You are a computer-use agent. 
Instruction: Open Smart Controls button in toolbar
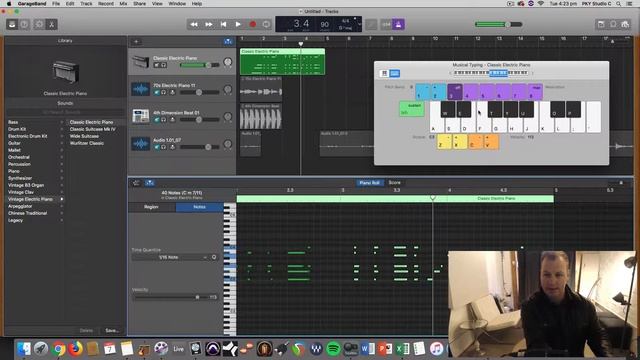[x=39, y=24]
